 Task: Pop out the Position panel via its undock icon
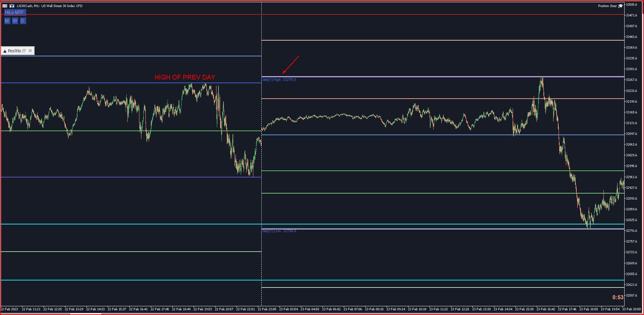coord(24,51)
